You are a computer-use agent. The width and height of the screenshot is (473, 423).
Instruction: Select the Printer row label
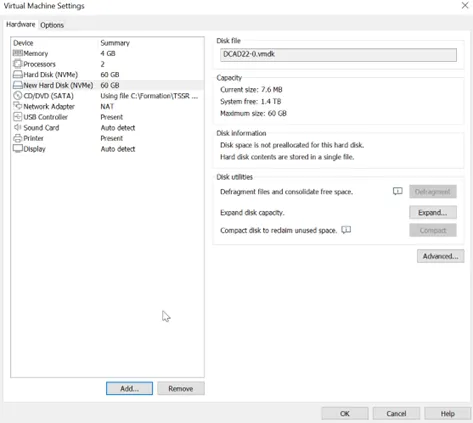(x=33, y=138)
